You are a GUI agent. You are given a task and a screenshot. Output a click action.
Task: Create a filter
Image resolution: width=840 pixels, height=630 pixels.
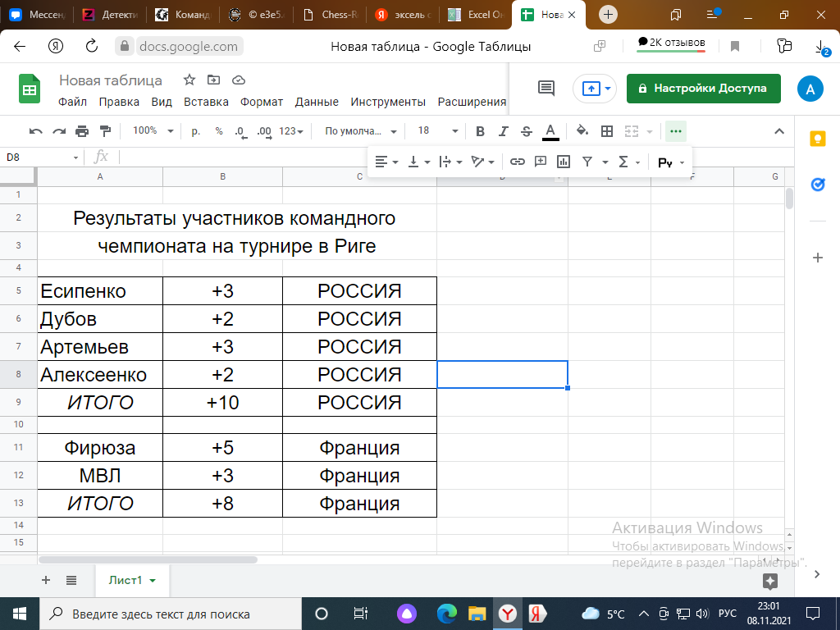click(587, 162)
